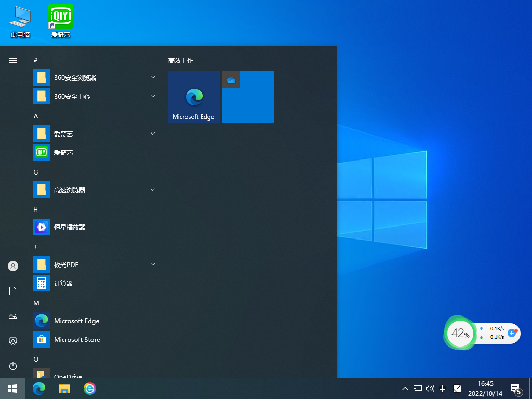The height and width of the screenshot is (399, 532).
Task: Click the Start button on the taskbar
Action: coord(12,388)
